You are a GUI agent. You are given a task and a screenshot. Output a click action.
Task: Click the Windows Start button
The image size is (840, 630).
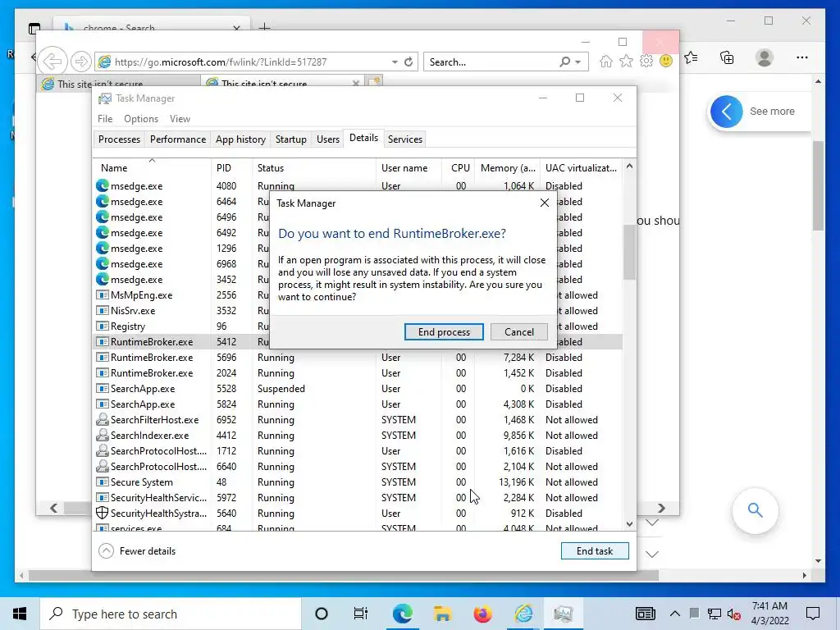20,614
